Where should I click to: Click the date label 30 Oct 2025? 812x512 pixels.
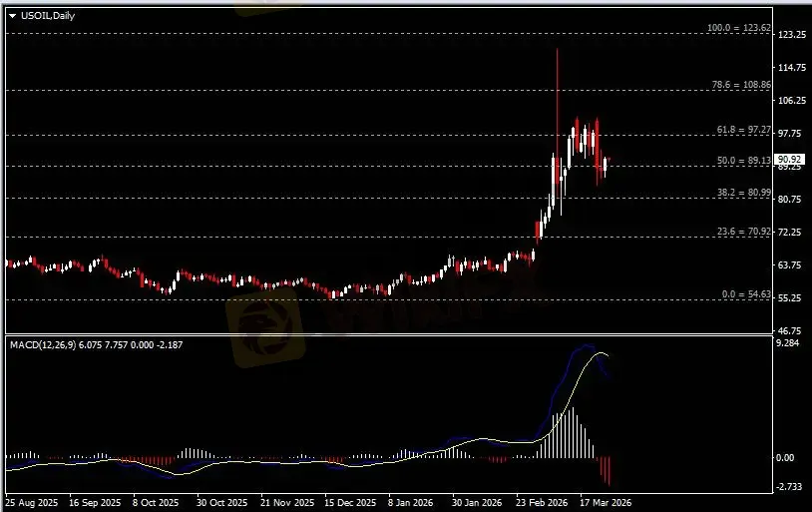222,503
